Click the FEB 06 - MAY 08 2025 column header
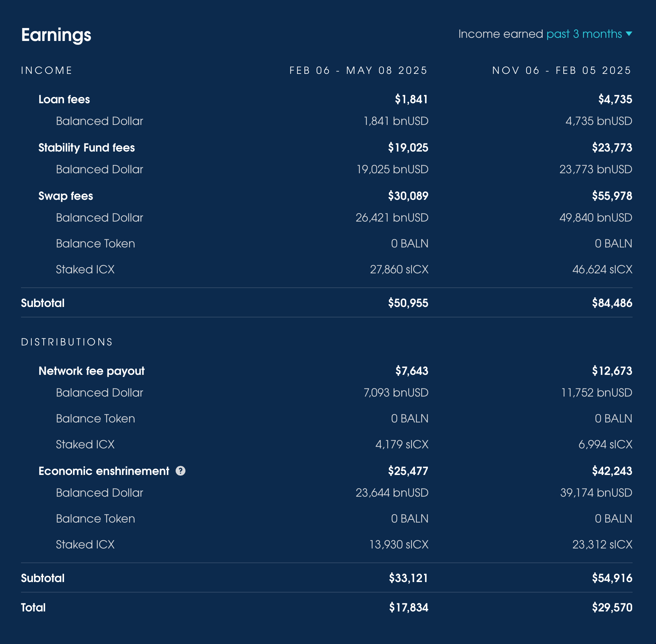The height and width of the screenshot is (644, 656). click(359, 70)
